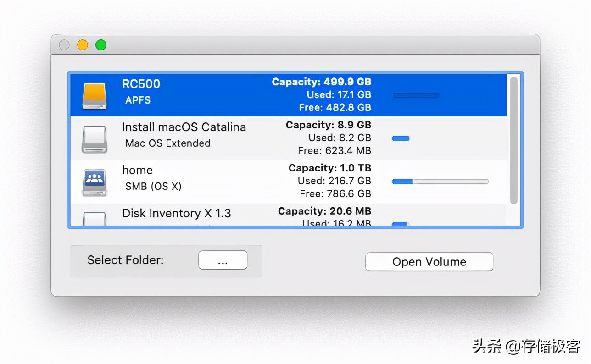This screenshot has width=591, height=364.
Task: Open the Select Folder "..." browse button
Action: (223, 260)
